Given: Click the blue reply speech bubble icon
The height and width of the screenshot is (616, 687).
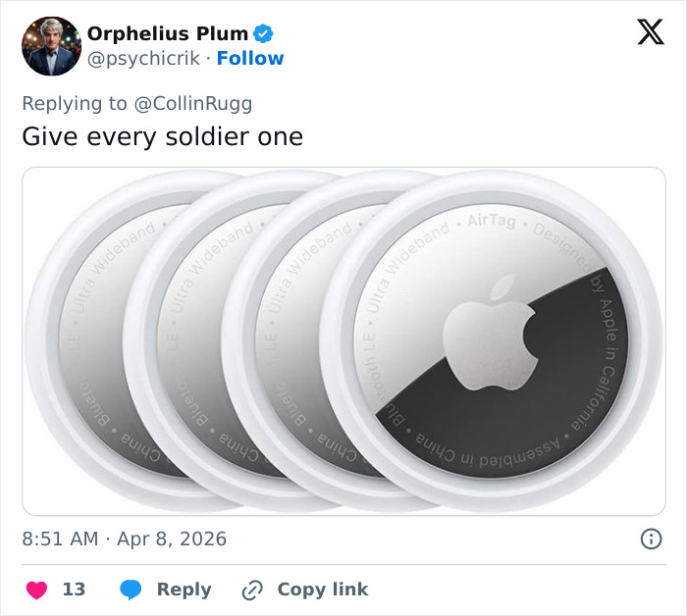Looking at the screenshot, I should coord(132,590).
